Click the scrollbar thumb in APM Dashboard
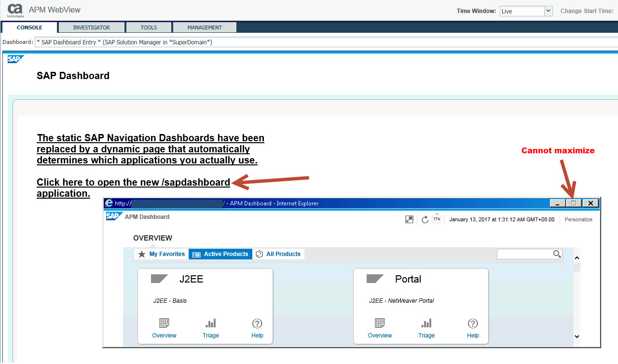This screenshot has height=364, width=618. 577,268
